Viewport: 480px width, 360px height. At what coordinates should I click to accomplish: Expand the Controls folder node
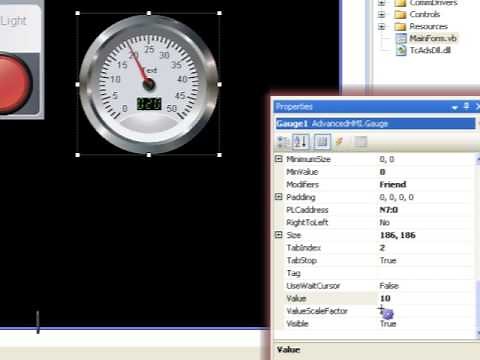pyautogui.click(x=382, y=14)
